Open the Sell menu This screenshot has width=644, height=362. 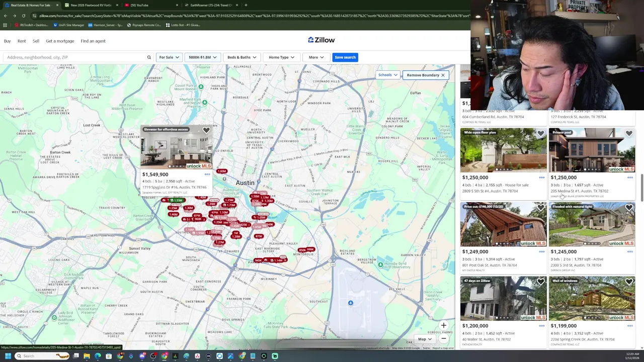point(36,41)
